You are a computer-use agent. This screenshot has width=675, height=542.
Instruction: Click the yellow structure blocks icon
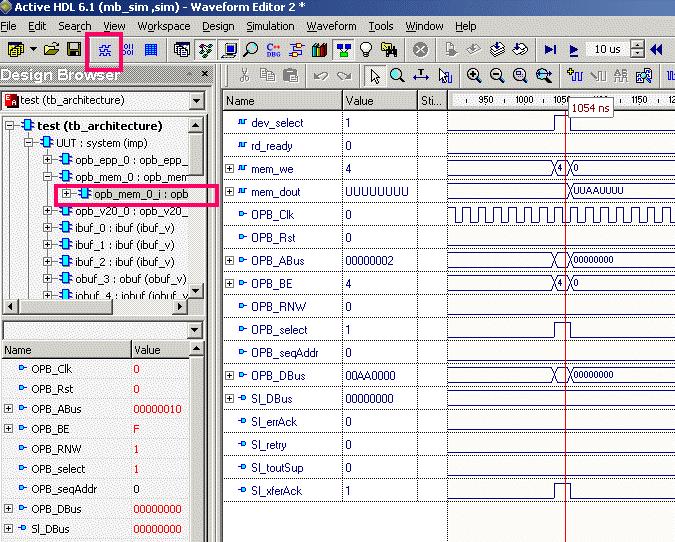pos(296,50)
